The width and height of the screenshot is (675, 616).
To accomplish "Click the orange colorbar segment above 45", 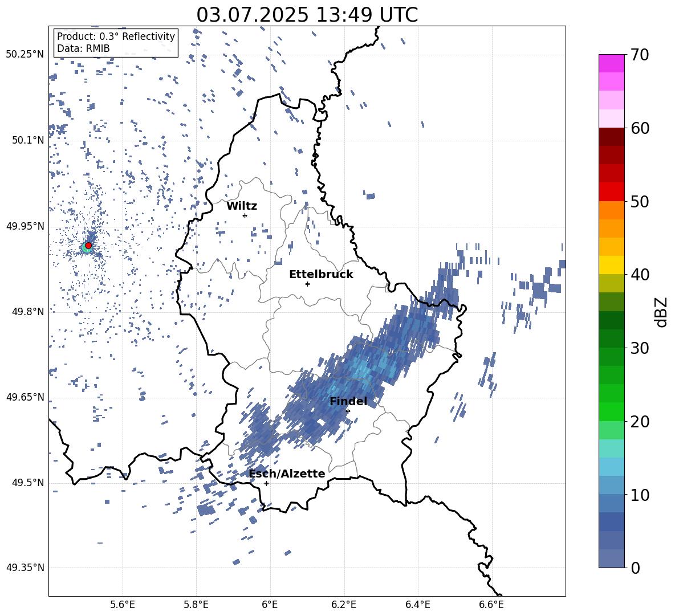I will [x=611, y=229].
